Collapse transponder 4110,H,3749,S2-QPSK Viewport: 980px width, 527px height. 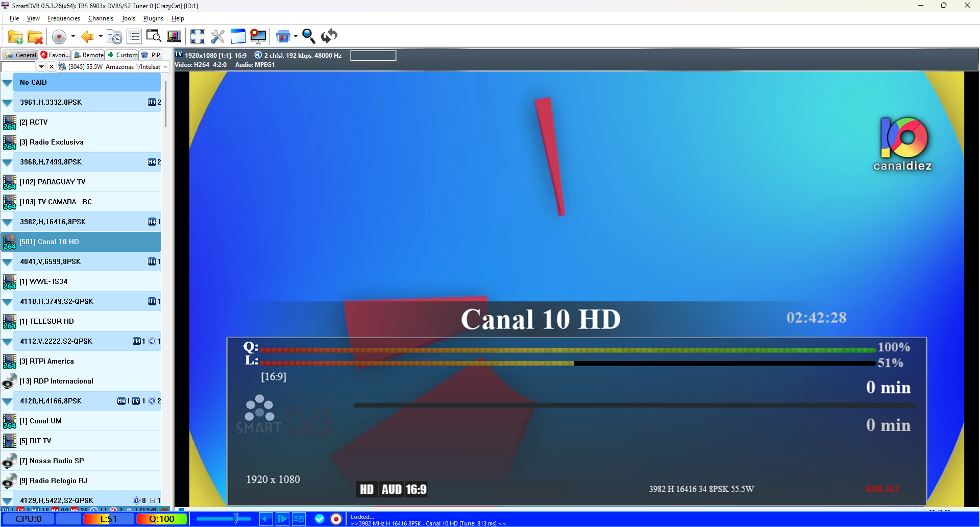tap(7, 302)
